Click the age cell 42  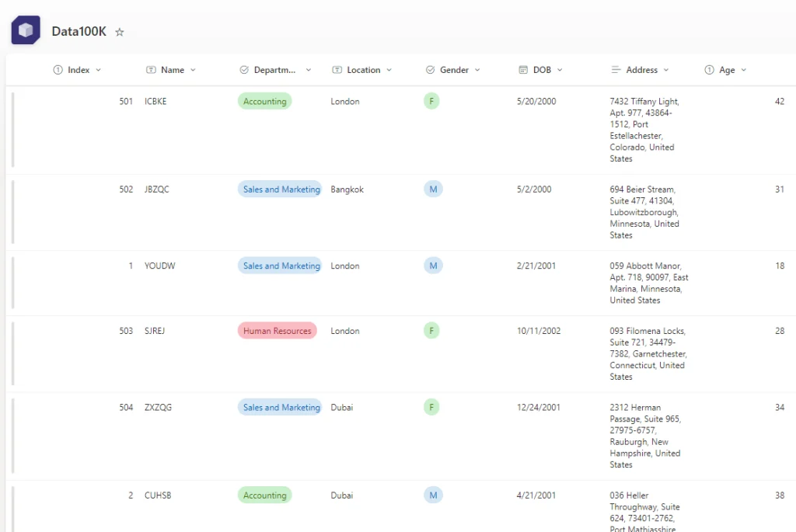[780, 102]
